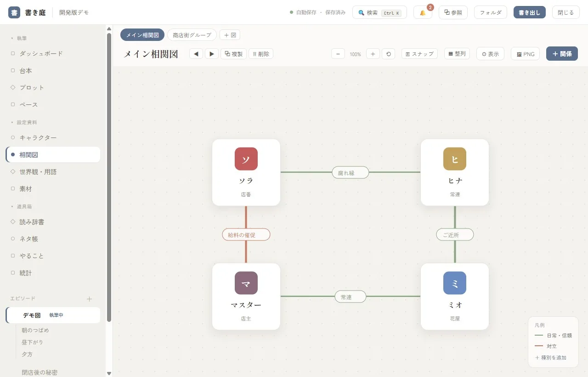Viewport: 588px width, 377px height.
Task: Open 世界観・用語 in sidebar
Action: 53,171
